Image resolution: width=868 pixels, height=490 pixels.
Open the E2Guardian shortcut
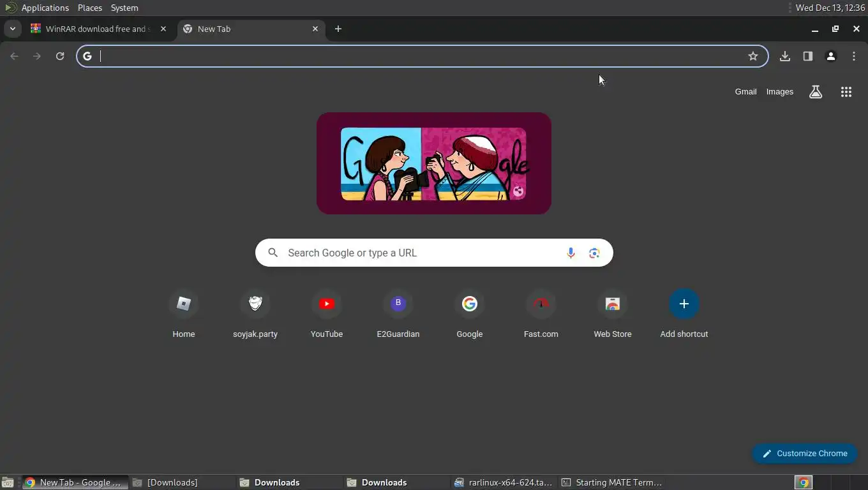398,313
